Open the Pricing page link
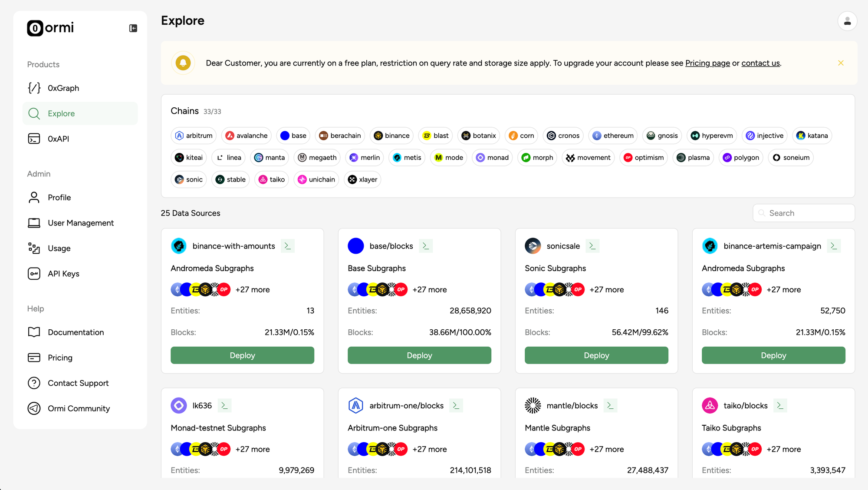Image resolution: width=868 pixels, height=490 pixels. [707, 63]
